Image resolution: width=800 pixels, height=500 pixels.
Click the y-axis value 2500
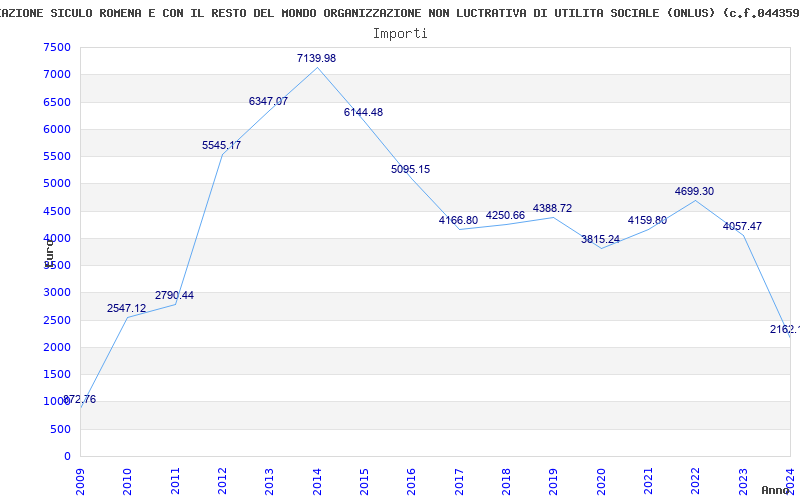click(x=58, y=320)
